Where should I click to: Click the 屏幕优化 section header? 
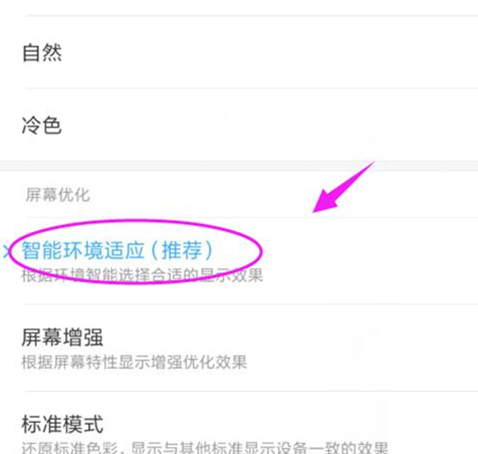[58, 195]
